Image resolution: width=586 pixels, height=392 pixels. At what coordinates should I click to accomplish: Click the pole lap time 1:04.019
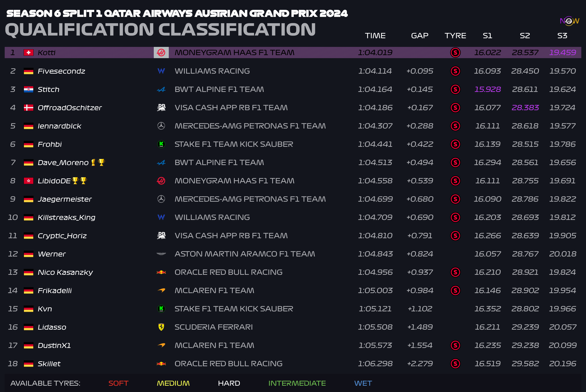point(375,53)
